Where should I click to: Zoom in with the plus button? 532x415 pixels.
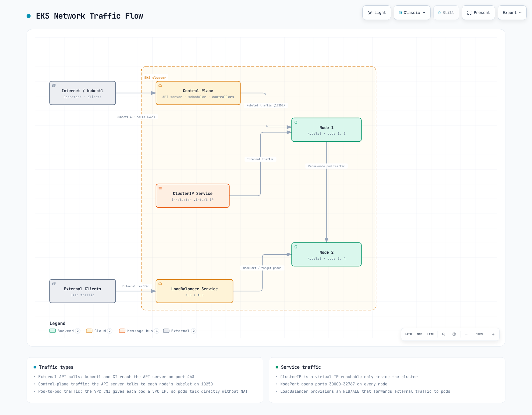(493, 334)
